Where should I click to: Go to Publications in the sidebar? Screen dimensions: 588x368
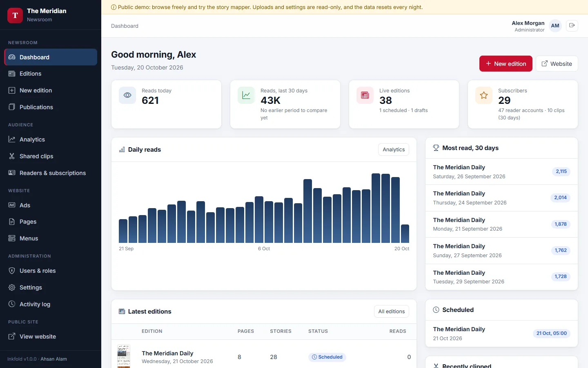[51, 107]
